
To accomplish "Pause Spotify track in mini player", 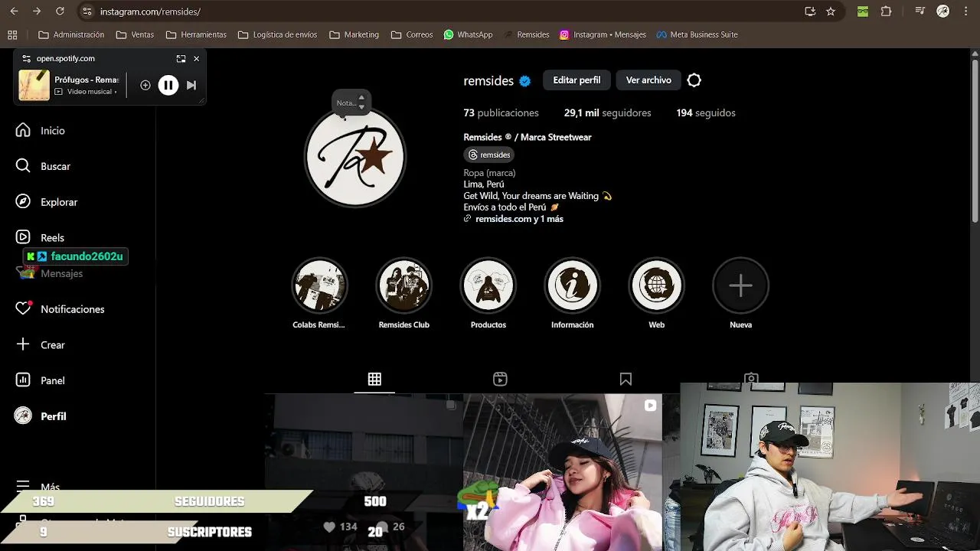I will (168, 85).
